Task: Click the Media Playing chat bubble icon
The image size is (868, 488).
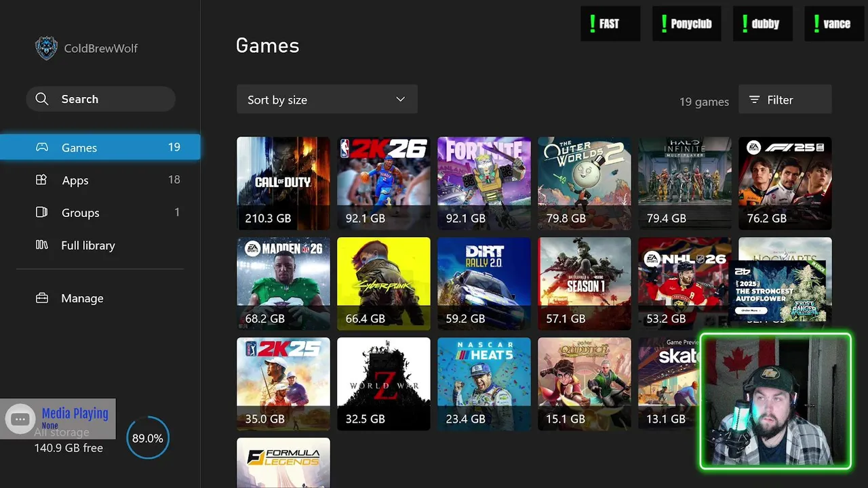Action: click(20, 419)
